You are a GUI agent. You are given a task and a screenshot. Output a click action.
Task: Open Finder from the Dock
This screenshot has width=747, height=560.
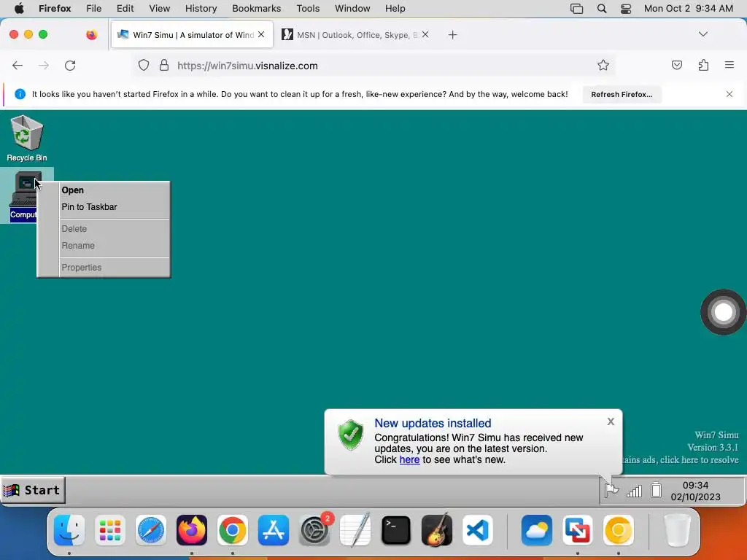pyautogui.click(x=69, y=530)
